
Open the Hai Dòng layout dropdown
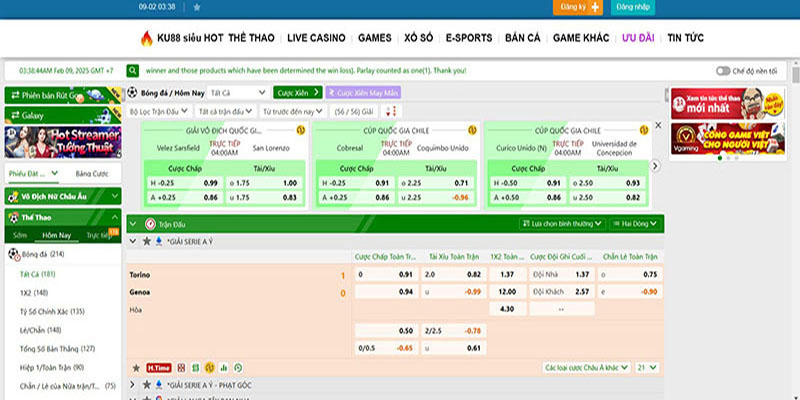633,225
